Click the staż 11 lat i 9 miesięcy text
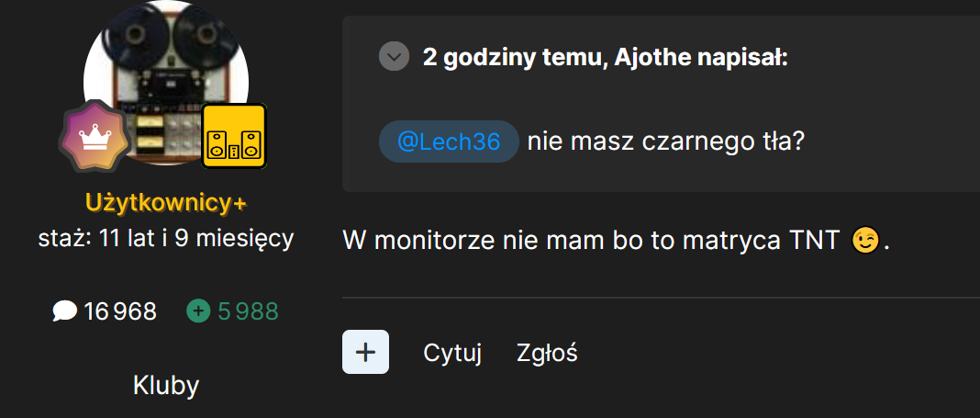The width and height of the screenshot is (980, 418). (165, 239)
